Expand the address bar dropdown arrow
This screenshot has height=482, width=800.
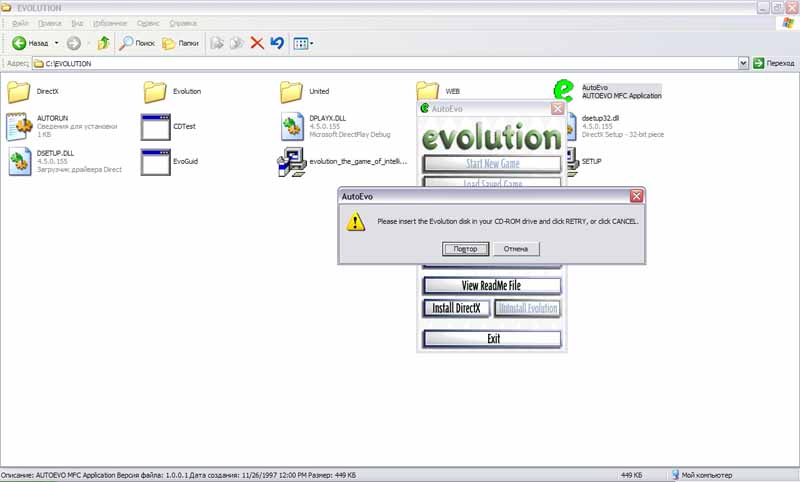[743, 63]
